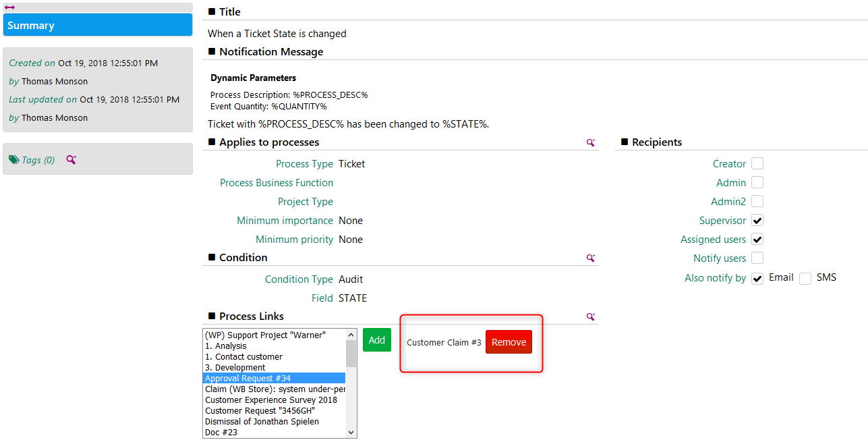868x440 pixels.
Task: Click the 'Project Type' label
Action: tap(306, 202)
